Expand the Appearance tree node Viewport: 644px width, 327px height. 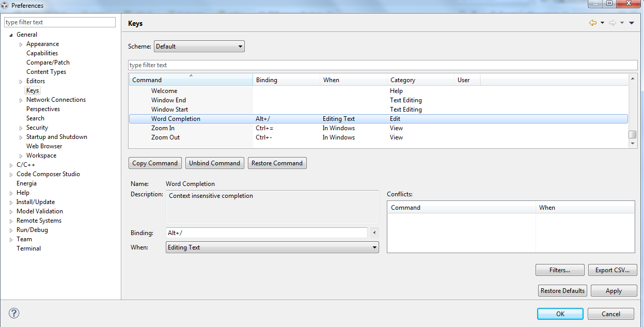[21, 44]
